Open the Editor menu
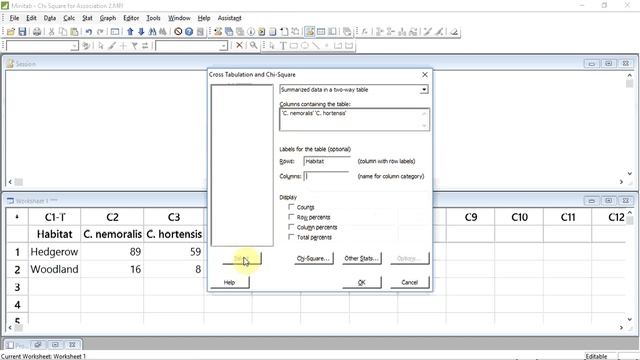 pyautogui.click(x=131, y=18)
